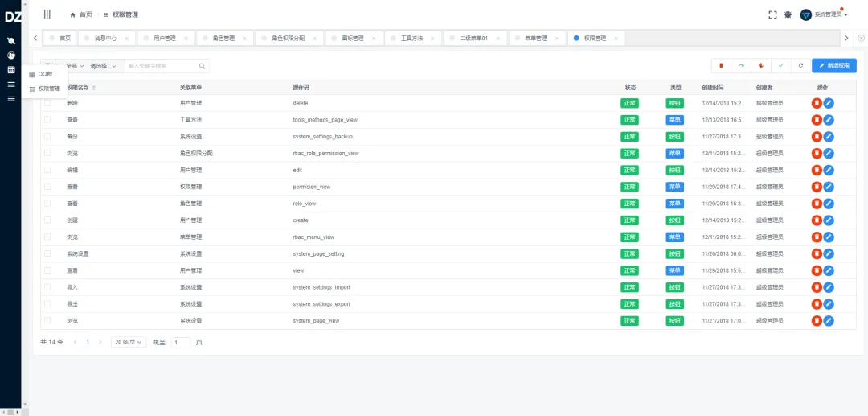This screenshot has height=416, width=868.
Task: Click the red trash icon in toolbar
Action: tap(721, 65)
